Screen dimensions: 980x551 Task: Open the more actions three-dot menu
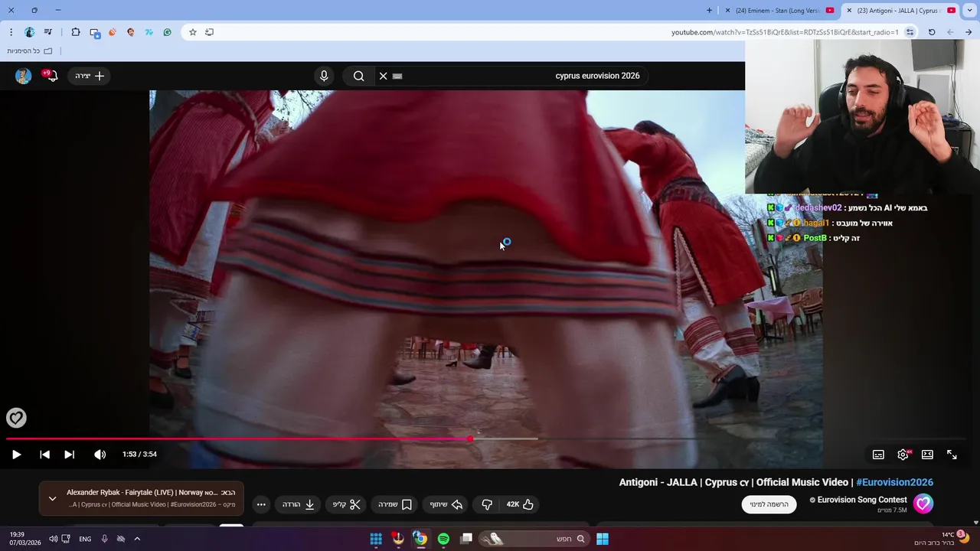click(261, 504)
